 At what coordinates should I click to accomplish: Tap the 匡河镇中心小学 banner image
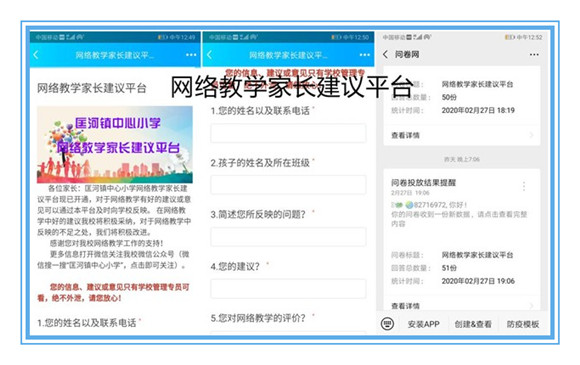(x=115, y=145)
